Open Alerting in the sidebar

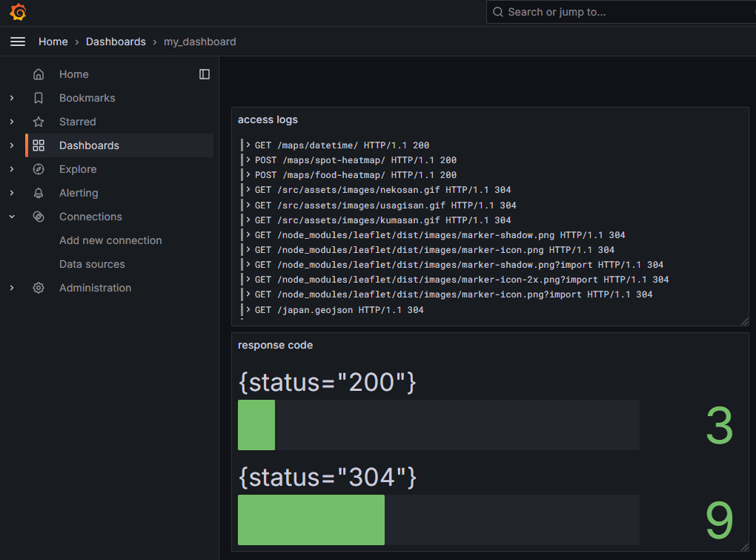79,193
